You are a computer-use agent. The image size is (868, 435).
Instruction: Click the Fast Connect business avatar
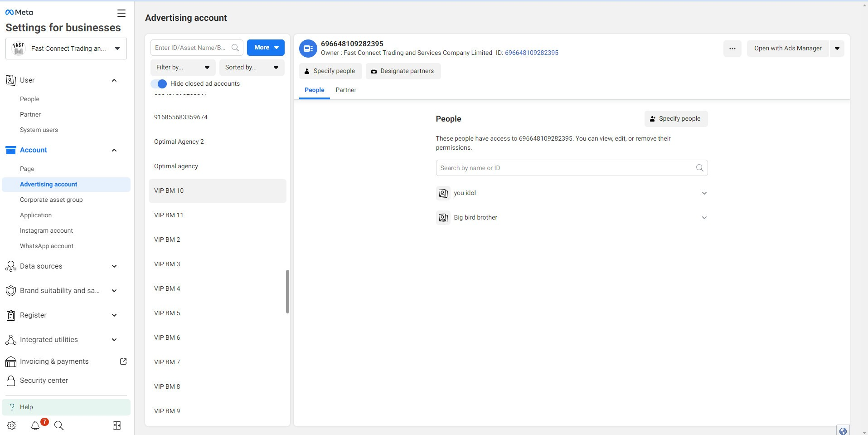(19, 49)
